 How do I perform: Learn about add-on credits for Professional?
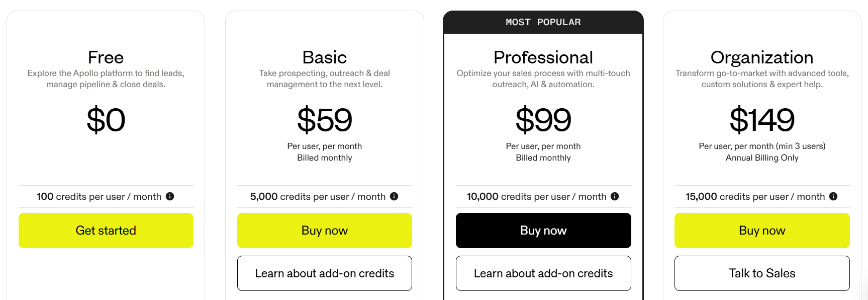[543, 273]
